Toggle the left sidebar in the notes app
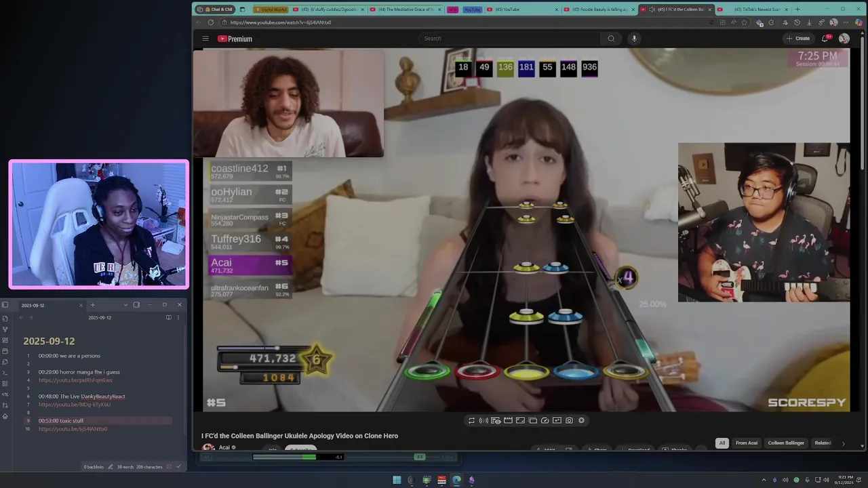The image size is (868, 488). [x=5, y=305]
